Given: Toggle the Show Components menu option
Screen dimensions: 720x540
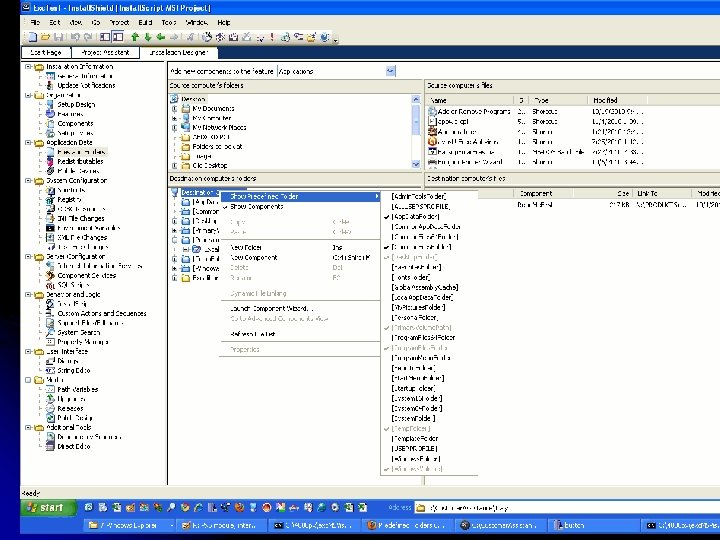Looking at the screenshot, I should [258, 207].
